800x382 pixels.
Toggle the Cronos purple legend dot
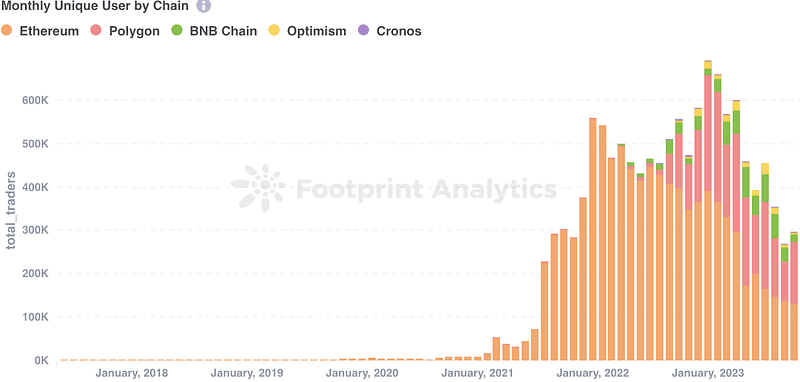coord(364,30)
